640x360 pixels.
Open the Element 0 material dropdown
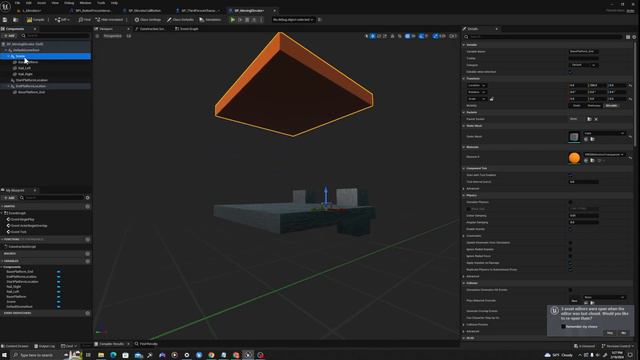[604, 155]
